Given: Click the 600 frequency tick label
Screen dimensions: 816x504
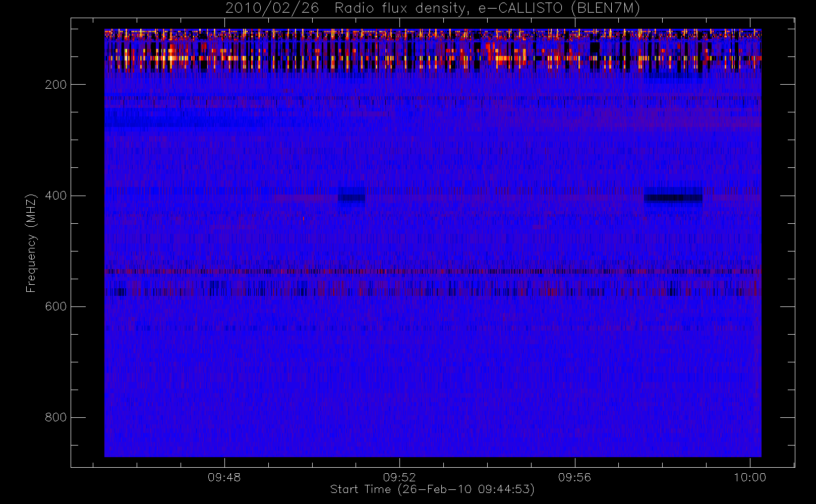Looking at the screenshot, I should pos(55,306).
